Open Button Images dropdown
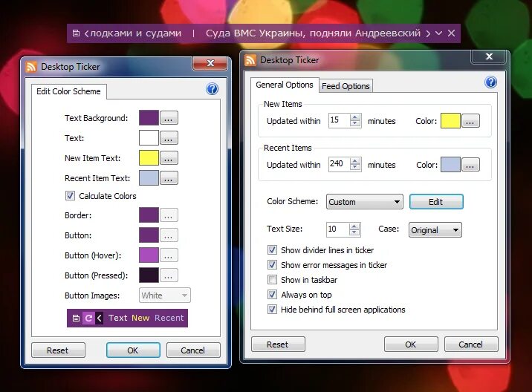Viewport: 532px width, 392px height. [165, 295]
